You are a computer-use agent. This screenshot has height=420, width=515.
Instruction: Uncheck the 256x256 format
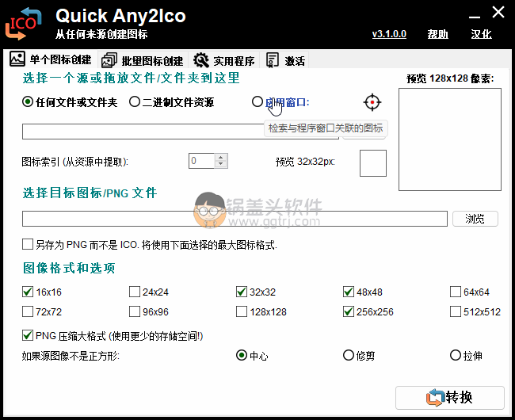pos(348,311)
